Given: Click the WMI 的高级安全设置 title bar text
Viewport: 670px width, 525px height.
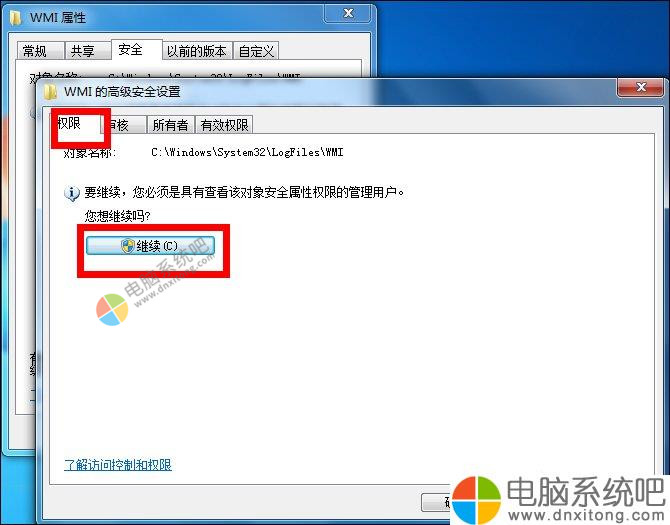Looking at the screenshot, I should tap(122, 91).
